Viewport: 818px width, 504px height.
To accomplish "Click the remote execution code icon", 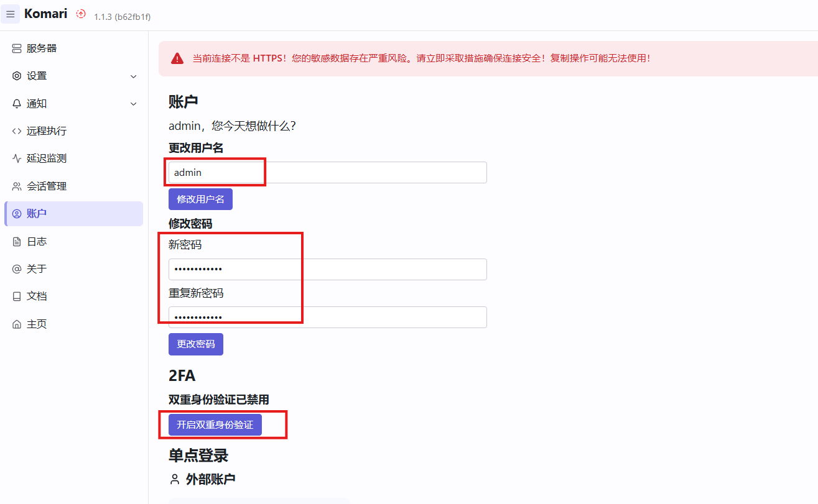I will point(17,131).
